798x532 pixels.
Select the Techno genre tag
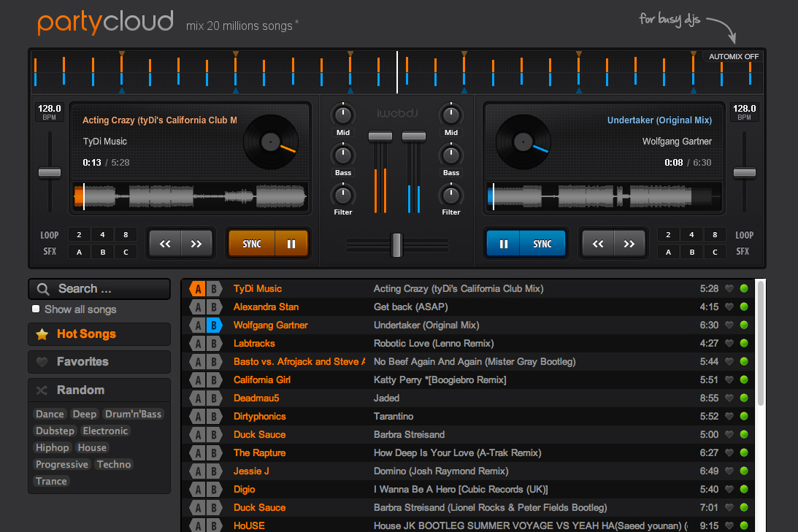click(114, 464)
